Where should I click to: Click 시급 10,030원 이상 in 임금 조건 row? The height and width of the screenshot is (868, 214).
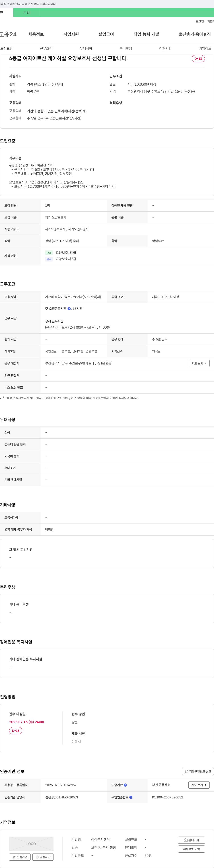click(x=165, y=297)
